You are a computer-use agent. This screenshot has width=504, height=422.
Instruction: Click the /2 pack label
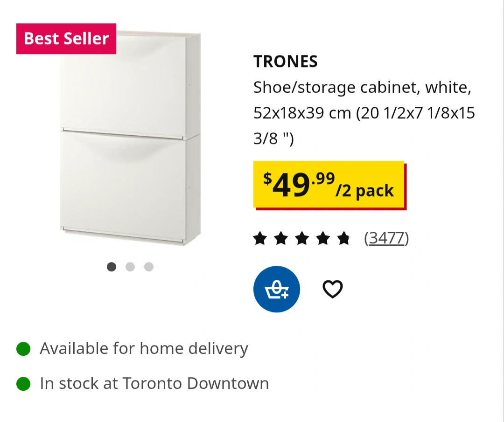[x=365, y=191]
